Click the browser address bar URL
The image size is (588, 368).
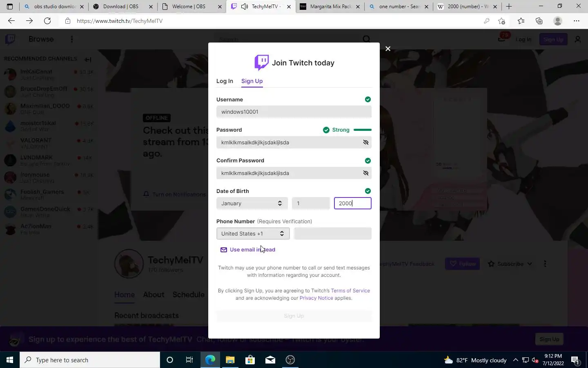120,21
